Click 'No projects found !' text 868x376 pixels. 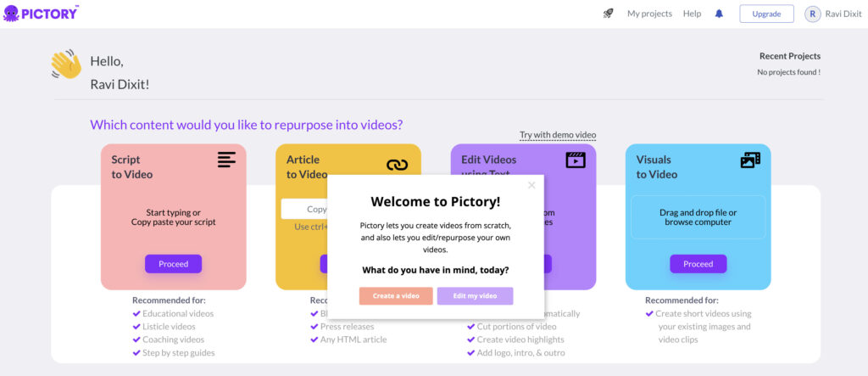coord(789,72)
